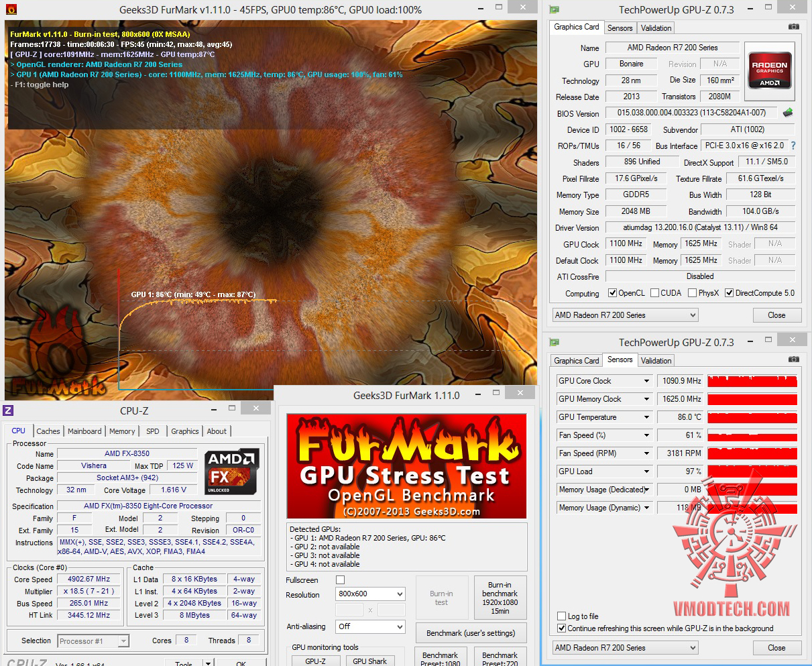Image resolution: width=812 pixels, height=666 pixels.
Task: Click the GPU-Z Name field AMD Radeon R7 200 Series
Action: pos(673,48)
